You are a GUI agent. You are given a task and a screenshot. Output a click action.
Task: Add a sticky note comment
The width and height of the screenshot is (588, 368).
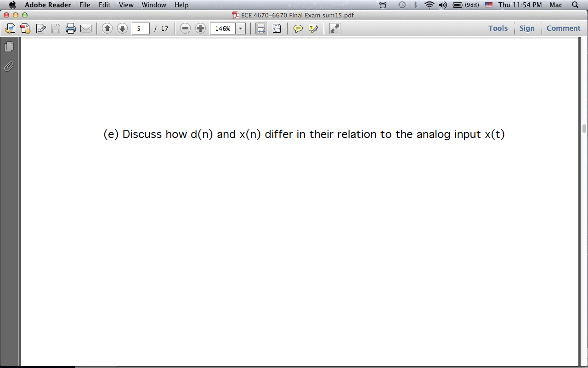click(x=298, y=29)
